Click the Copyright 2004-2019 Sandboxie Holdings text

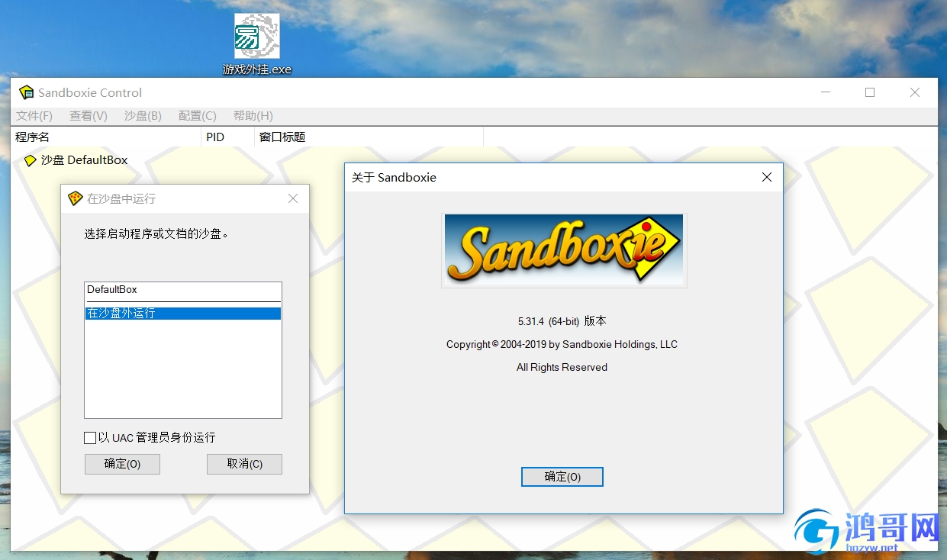pyautogui.click(x=562, y=344)
